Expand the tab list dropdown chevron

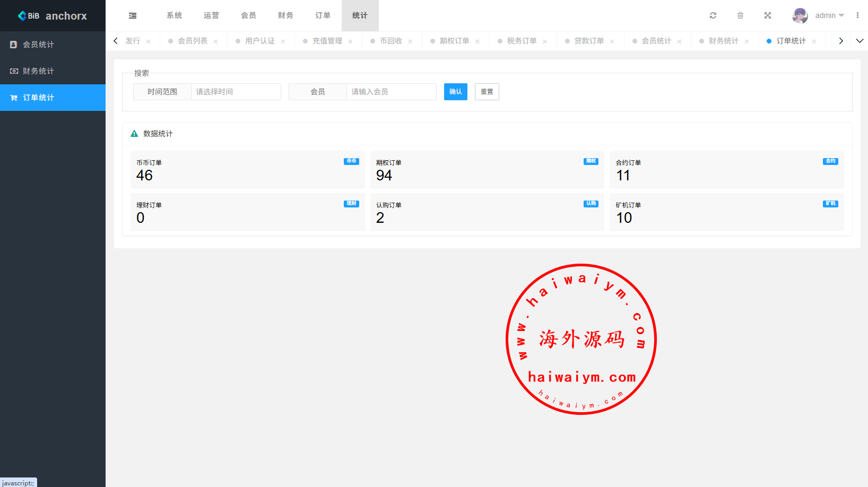pyautogui.click(x=860, y=41)
